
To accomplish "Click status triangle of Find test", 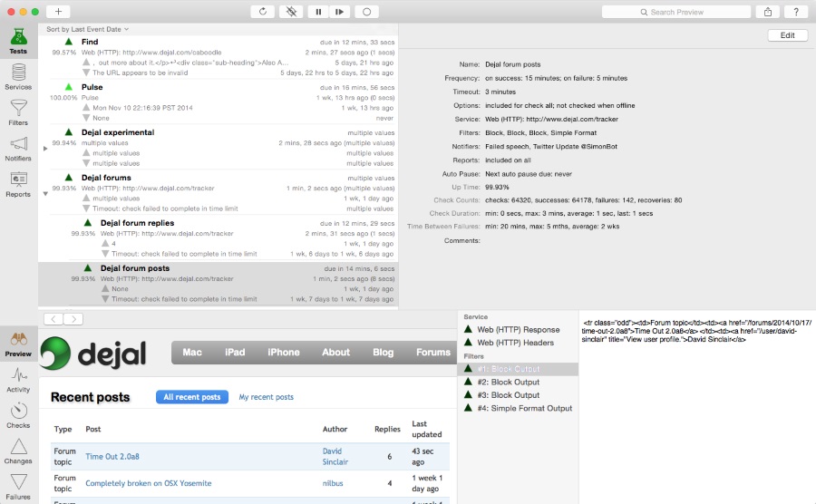I will click(69, 42).
